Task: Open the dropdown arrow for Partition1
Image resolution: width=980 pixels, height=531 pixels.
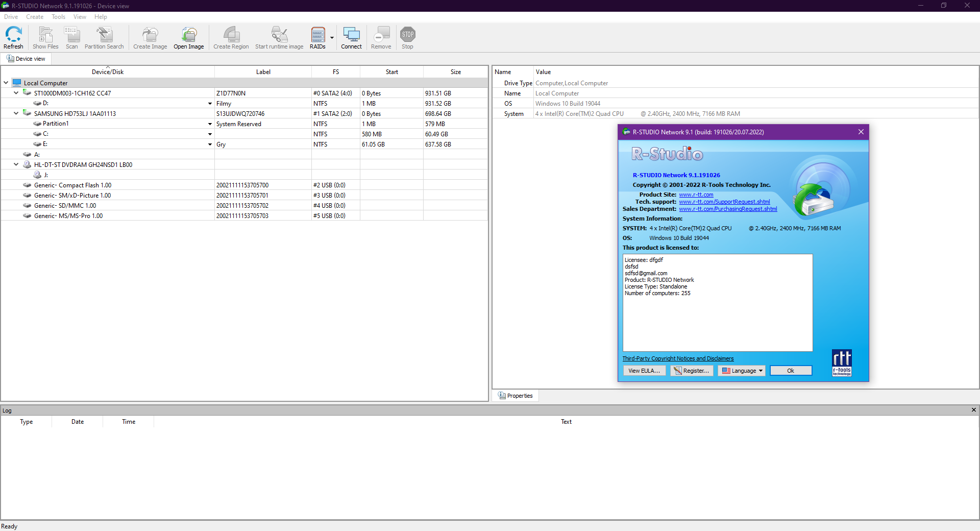Action: click(210, 124)
